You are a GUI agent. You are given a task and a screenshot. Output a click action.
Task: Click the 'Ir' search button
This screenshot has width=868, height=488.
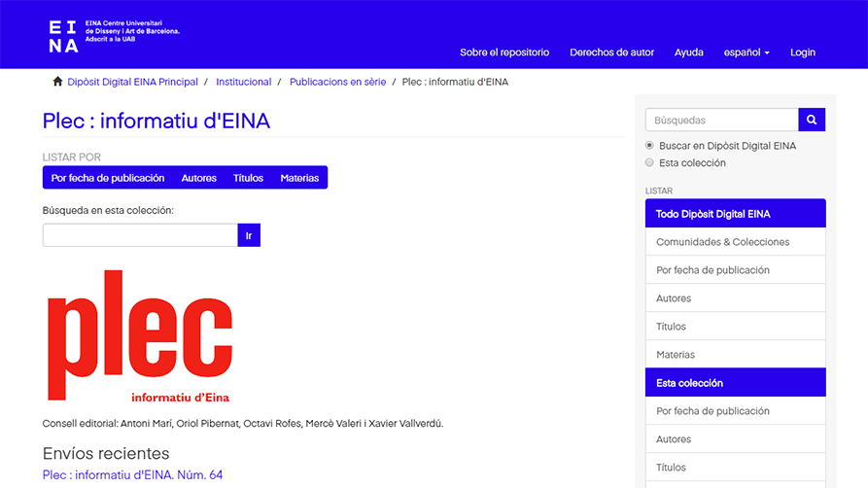point(249,235)
